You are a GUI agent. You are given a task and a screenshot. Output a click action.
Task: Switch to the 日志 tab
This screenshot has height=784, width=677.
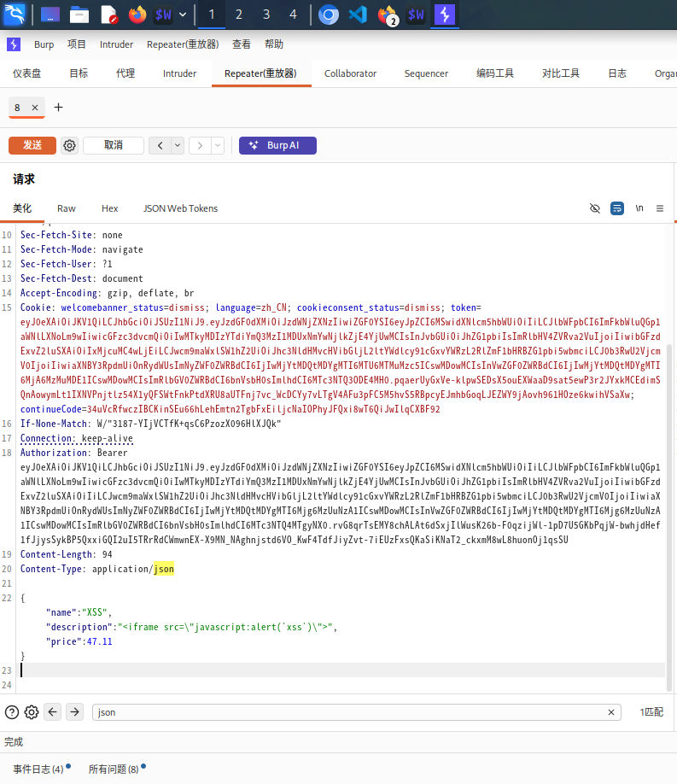click(617, 73)
